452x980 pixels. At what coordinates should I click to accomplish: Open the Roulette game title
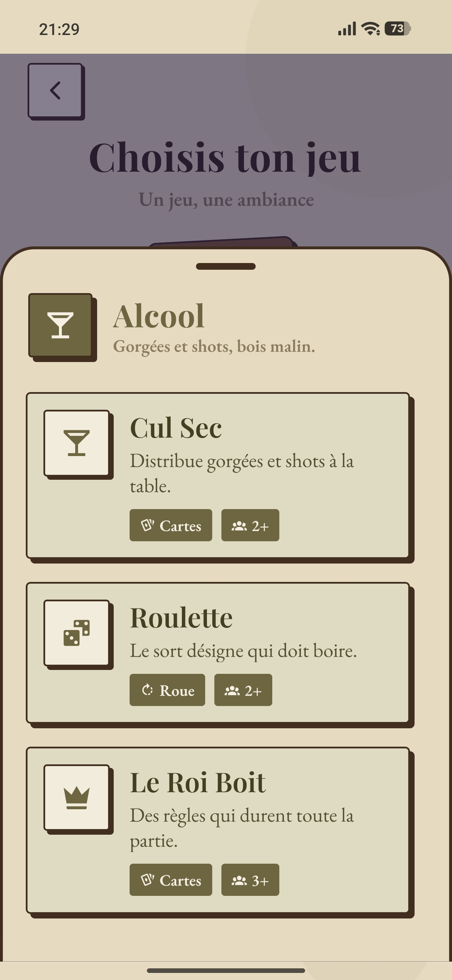(x=182, y=618)
